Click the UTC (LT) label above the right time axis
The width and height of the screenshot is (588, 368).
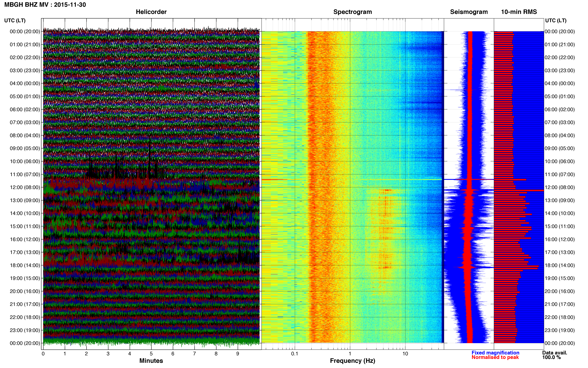tap(556, 20)
